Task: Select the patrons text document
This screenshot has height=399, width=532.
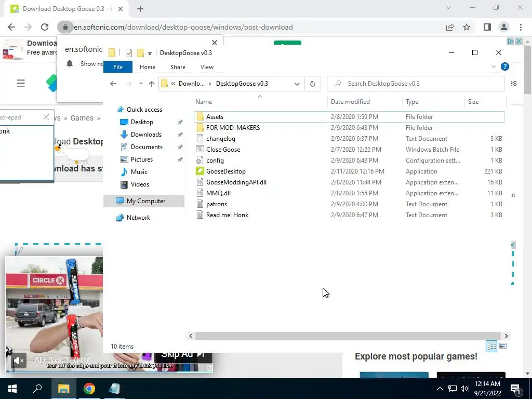Action: point(217,204)
